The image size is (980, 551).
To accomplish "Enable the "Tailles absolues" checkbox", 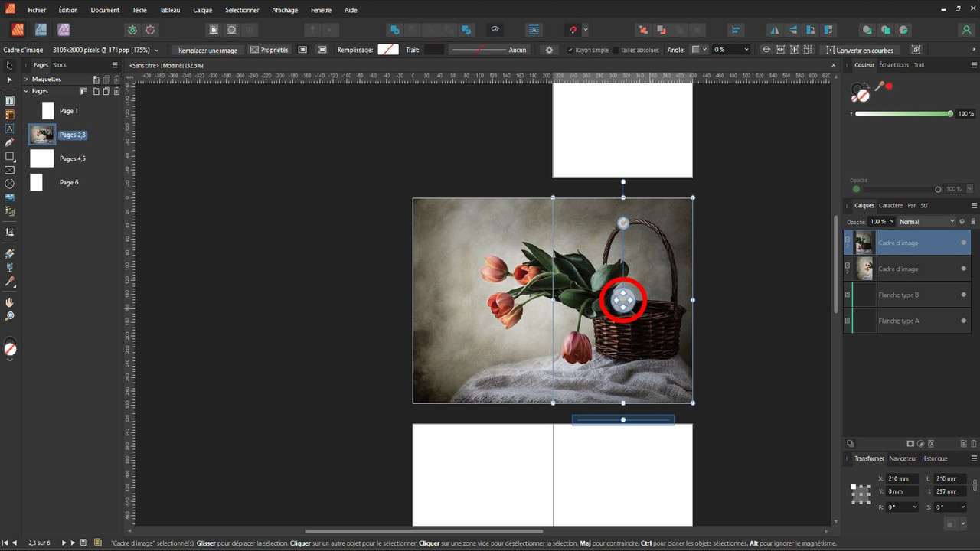I will click(616, 50).
